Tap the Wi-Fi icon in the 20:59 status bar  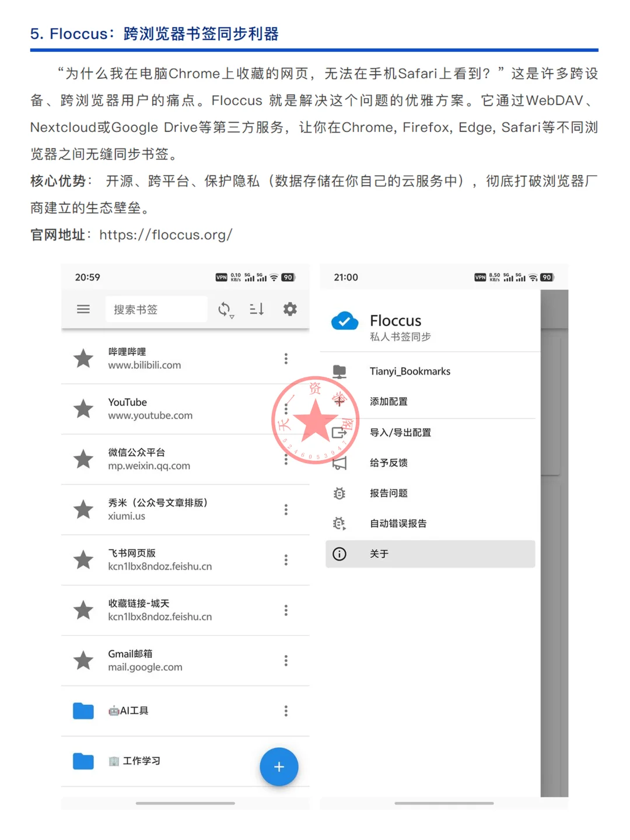point(274,278)
